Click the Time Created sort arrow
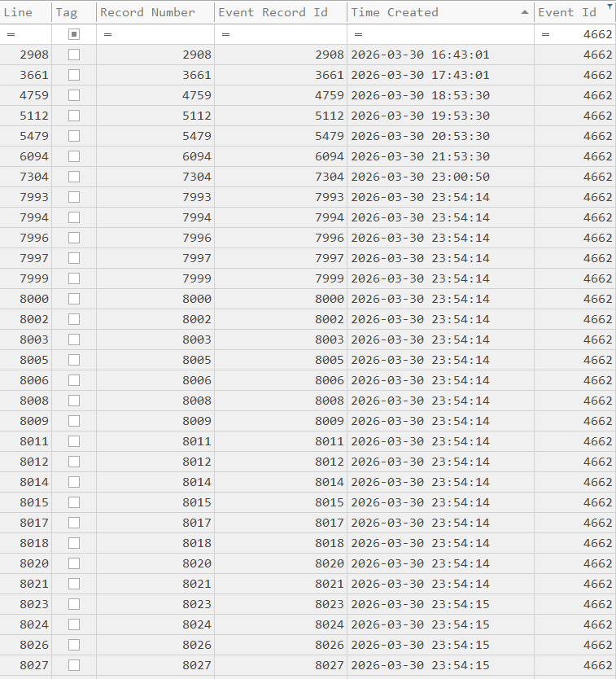616x679 pixels. click(x=525, y=12)
